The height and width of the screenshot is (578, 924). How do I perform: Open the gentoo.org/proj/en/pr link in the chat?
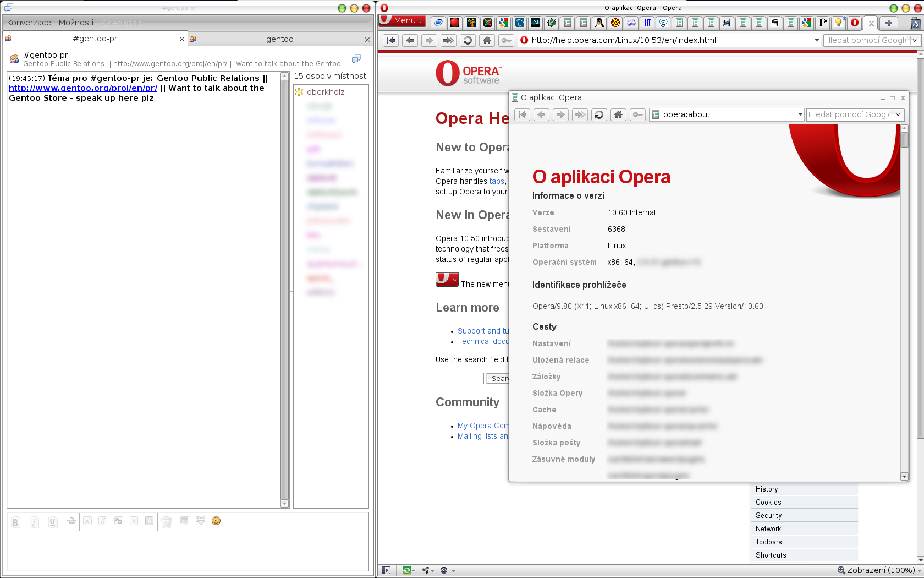point(83,88)
